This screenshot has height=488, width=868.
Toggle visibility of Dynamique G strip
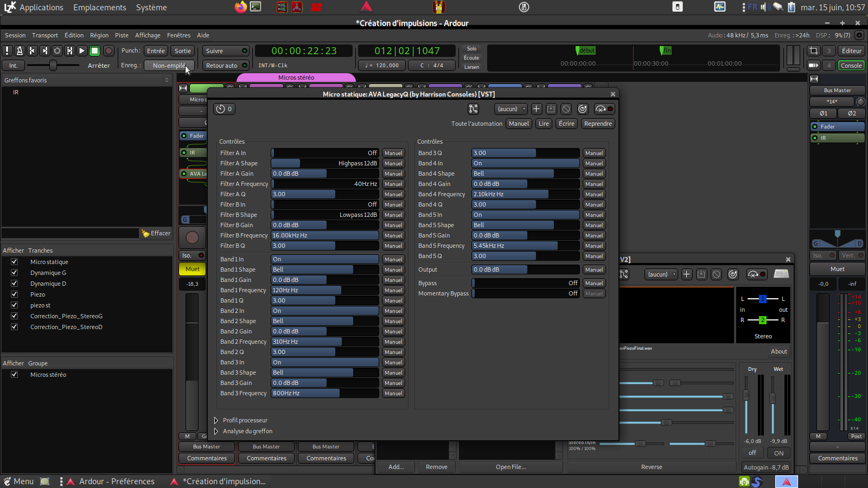click(15, 273)
